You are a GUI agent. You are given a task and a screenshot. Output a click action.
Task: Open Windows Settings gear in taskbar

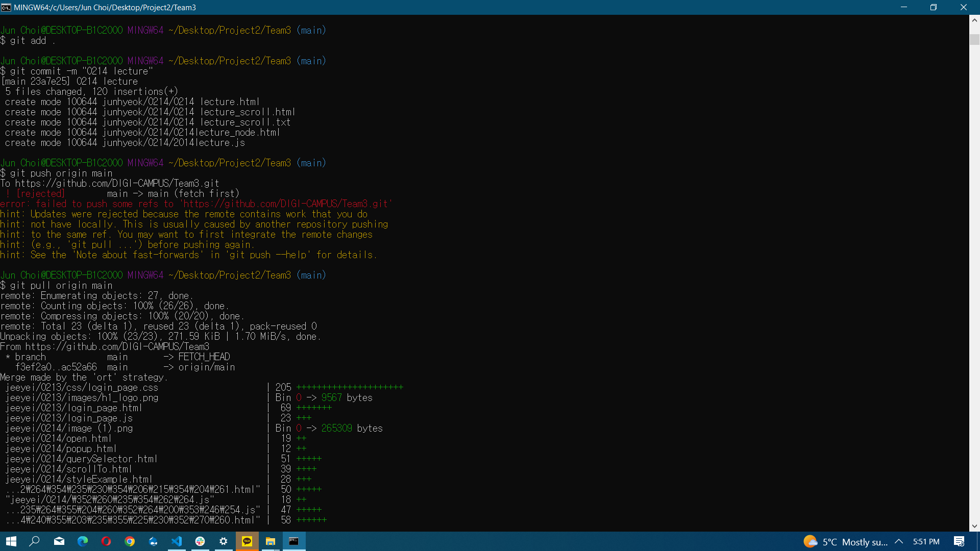[224, 541]
